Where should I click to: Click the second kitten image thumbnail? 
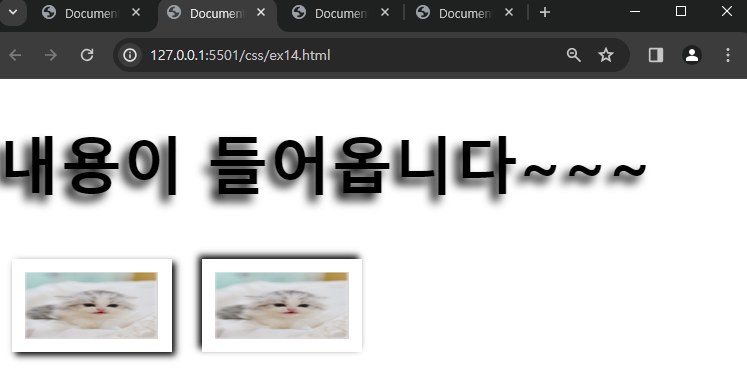282,306
